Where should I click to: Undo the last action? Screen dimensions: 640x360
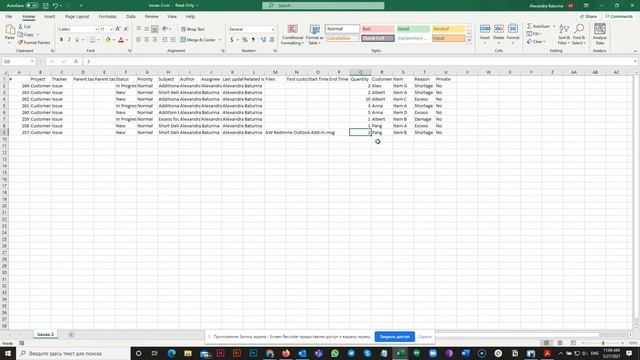55,6
